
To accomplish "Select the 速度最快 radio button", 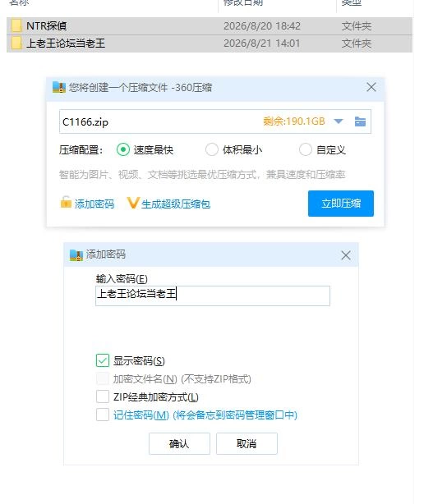I will click(x=123, y=149).
